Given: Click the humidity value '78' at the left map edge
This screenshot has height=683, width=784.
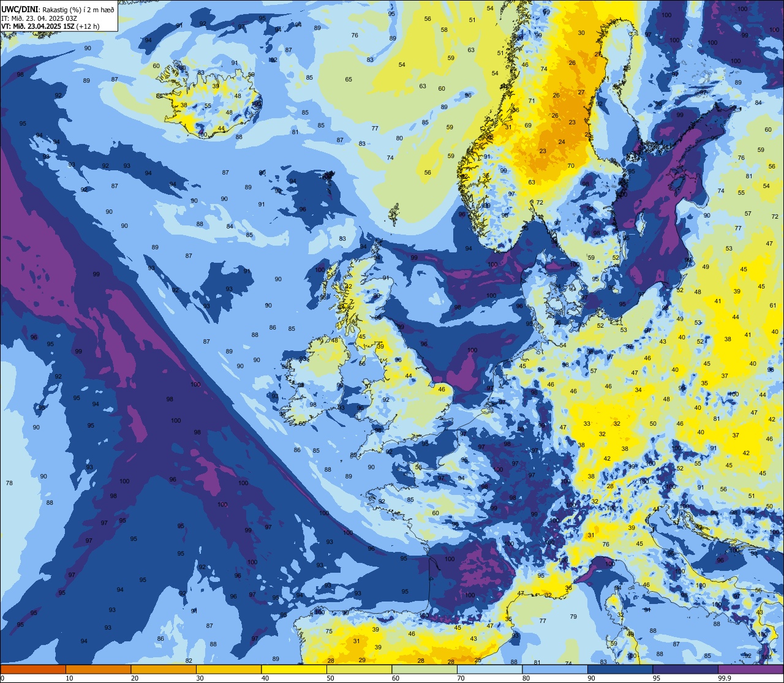Looking at the screenshot, I should coord(9,483).
